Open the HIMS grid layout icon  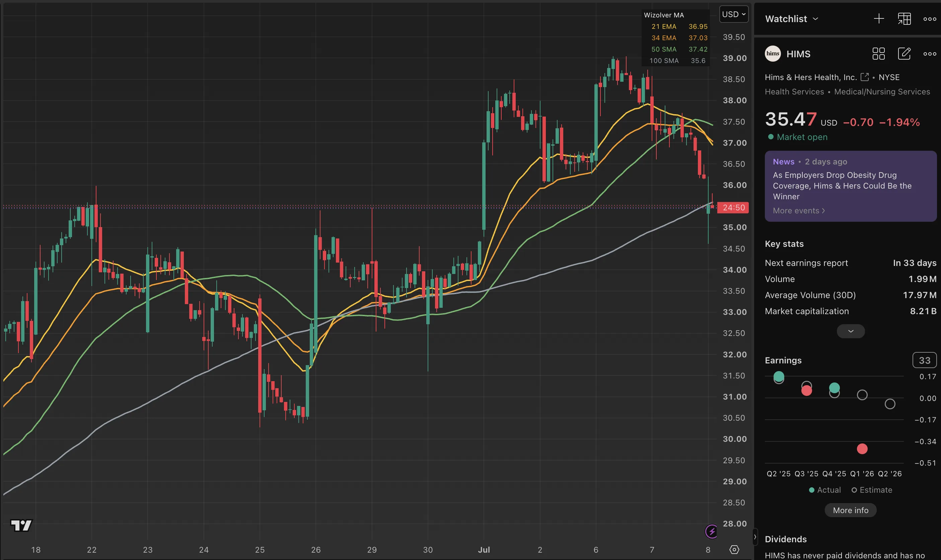coord(878,54)
